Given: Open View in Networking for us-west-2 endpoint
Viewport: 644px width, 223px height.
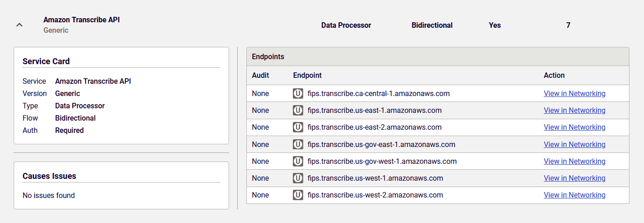Looking at the screenshot, I should point(574,195).
